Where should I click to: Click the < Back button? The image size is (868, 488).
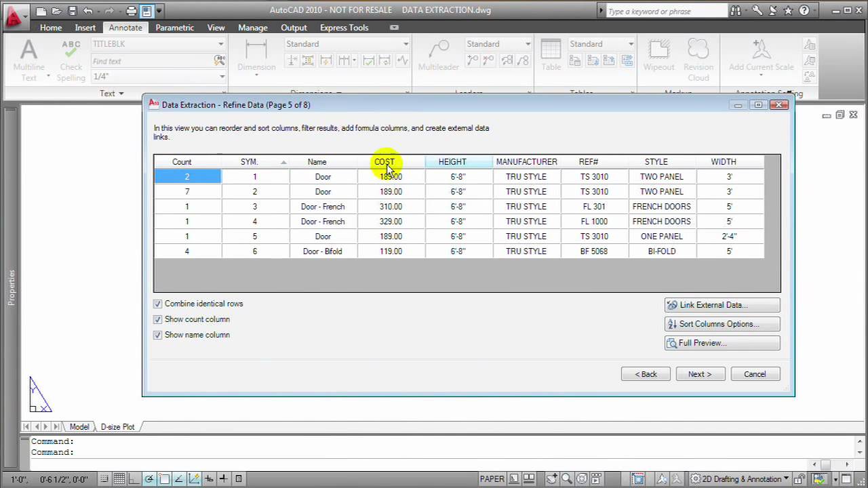tap(646, 374)
